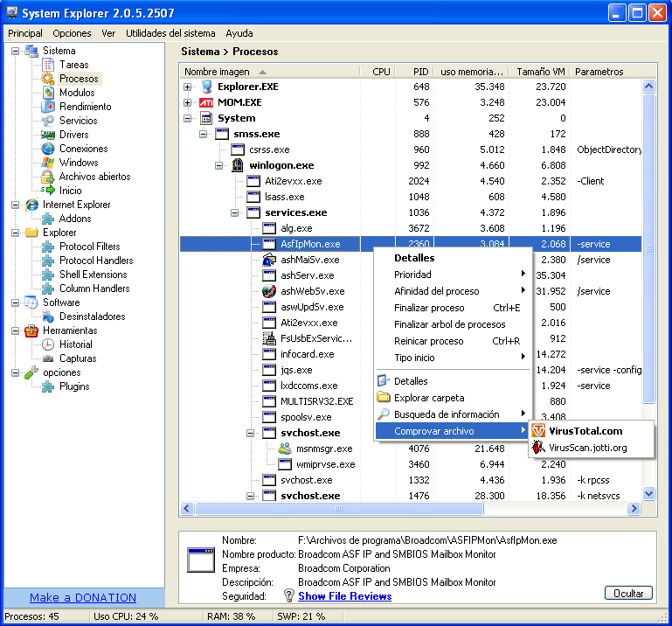The width and height of the screenshot is (672, 626).
Task: Select the spoolsv.exe process row
Action: tap(411, 417)
